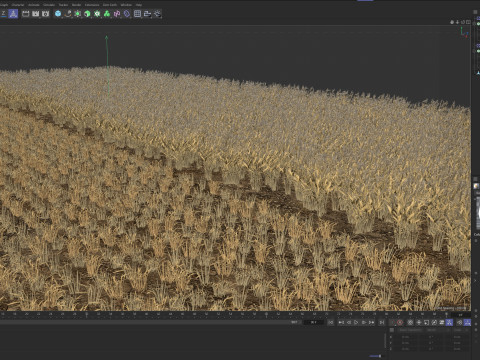The width and height of the screenshot is (480, 360).
Task: Click the viewport orbit rotate icon
Action: pyautogui.click(x=463, y=22)
